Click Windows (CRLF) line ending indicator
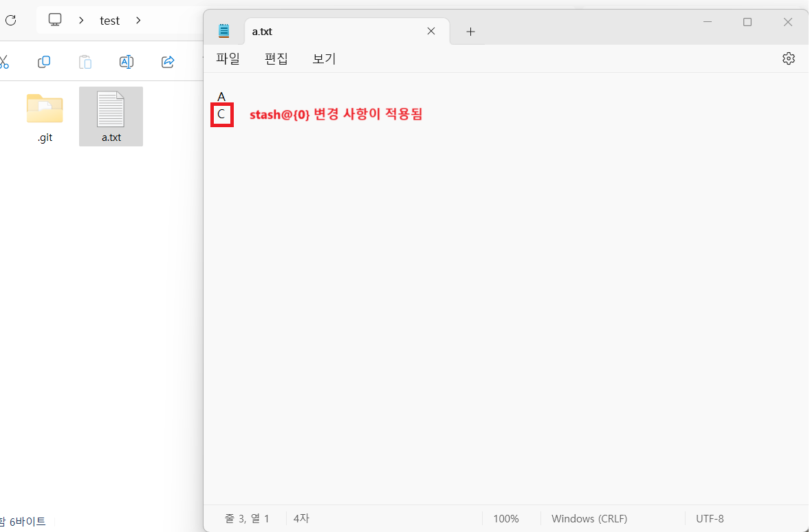Image resolution: width=810 pixels, height=532 pixels. [589, 518]
